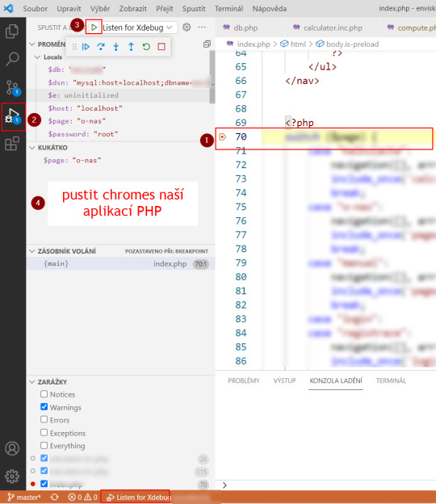Image resolution: width=436 pixels, height=504 pixels.
Task: Select the $page watch expression
Action: pyautogui.click(x=120, y=160)
